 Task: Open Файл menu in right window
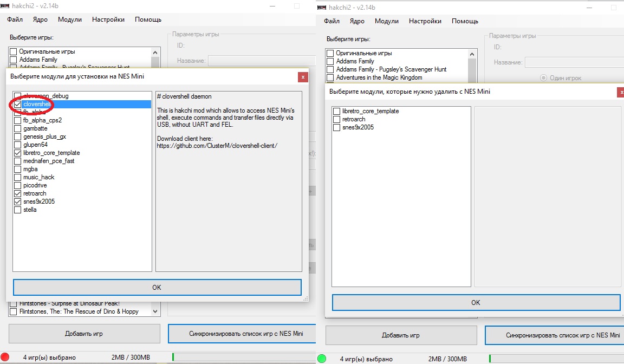coord(331,21)
